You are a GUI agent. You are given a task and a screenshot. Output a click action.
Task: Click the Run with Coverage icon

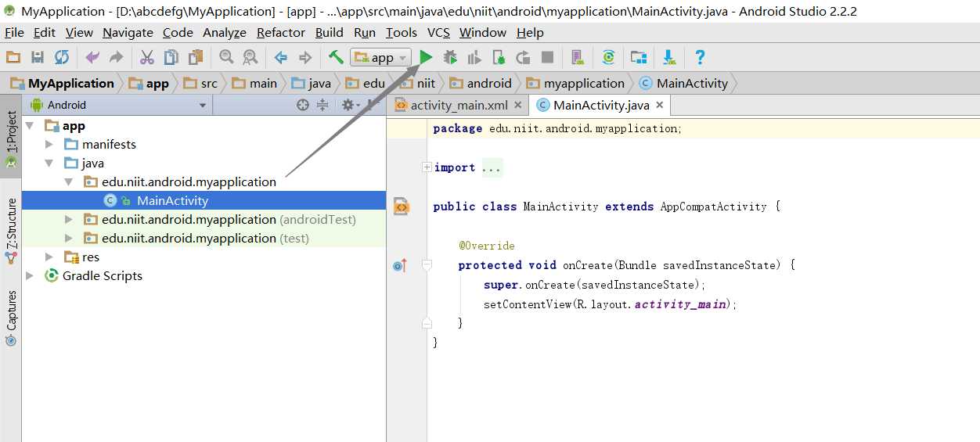pos(474,57)
